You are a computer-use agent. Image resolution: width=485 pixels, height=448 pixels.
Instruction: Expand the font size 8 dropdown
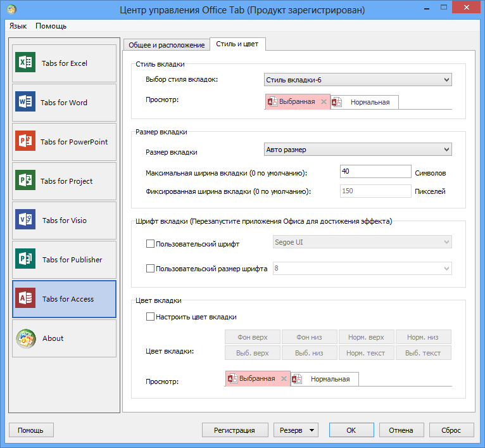362,268
